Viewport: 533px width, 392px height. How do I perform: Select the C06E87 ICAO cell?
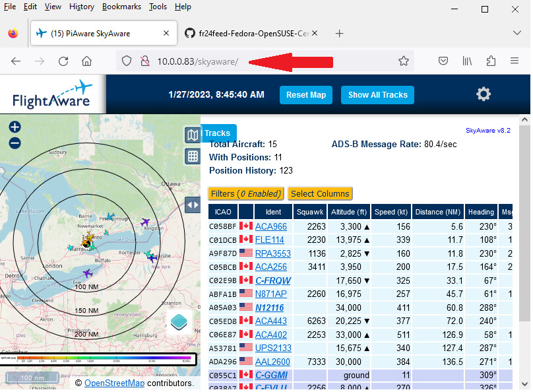(223, 335)
